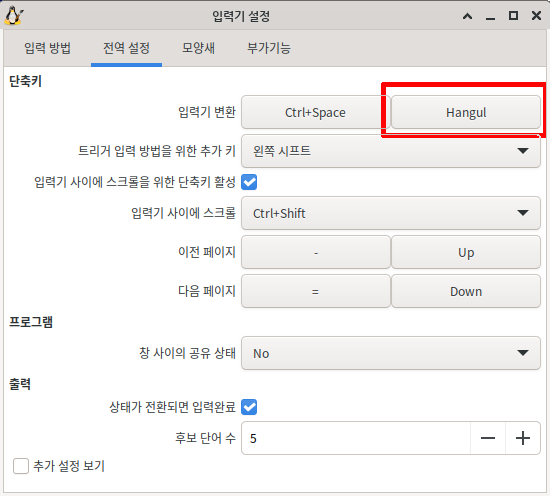Image resolution: width=550 pixels, height=496 pixels.
Task: Toggle 입력기 사이에 스크롤을 위한 단축키 활성 checkbox
Action: point(249,182)
